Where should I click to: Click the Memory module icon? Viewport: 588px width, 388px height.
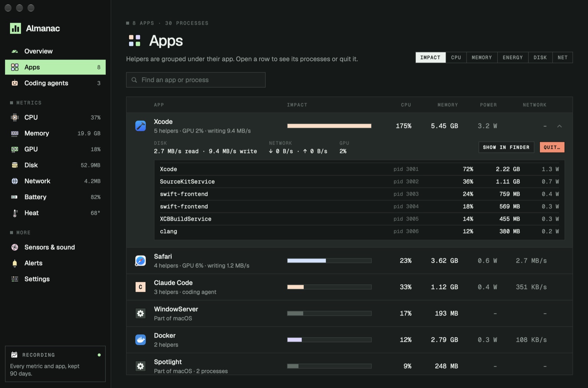click(x=15, y=133)
